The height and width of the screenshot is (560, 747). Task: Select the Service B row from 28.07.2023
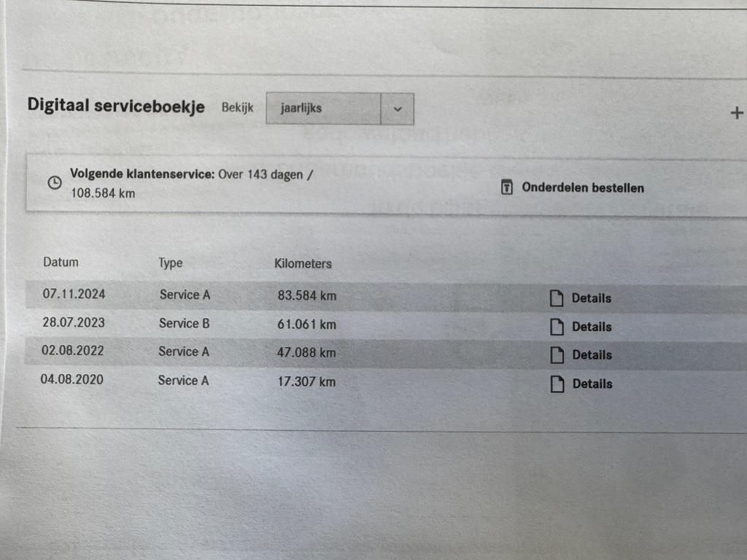point(386,324)
